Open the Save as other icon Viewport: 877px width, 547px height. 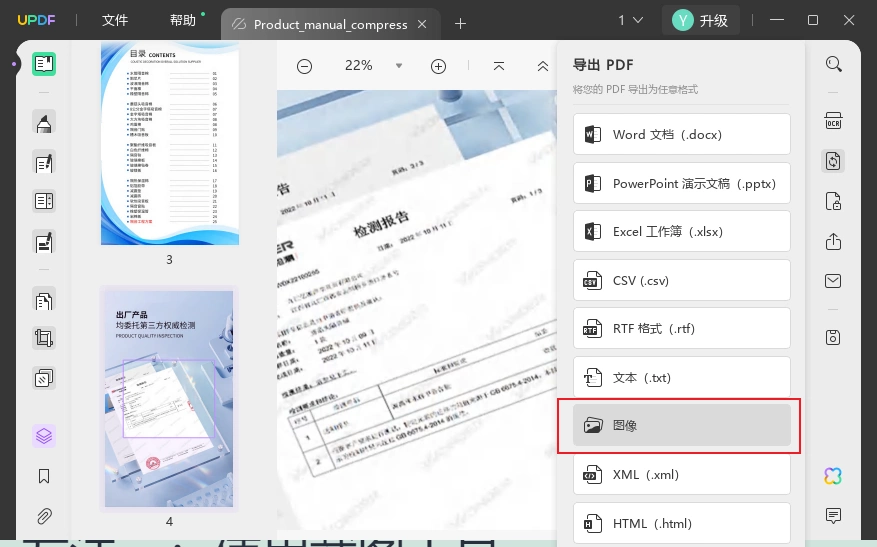[x=833, y=337]
